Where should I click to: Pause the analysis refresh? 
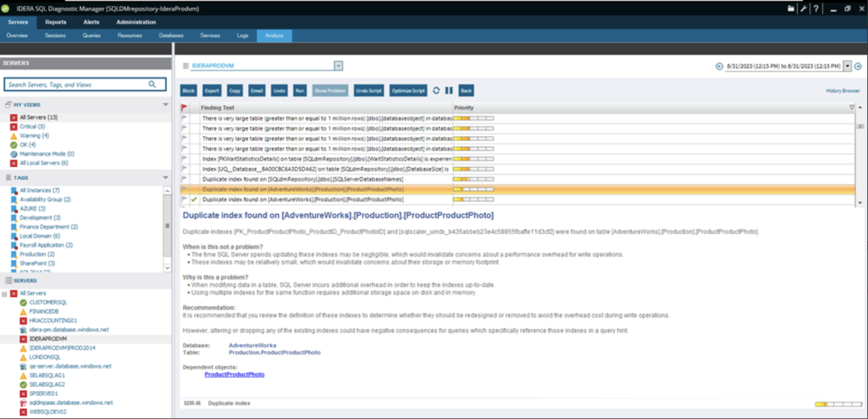[x=449, y=90]
